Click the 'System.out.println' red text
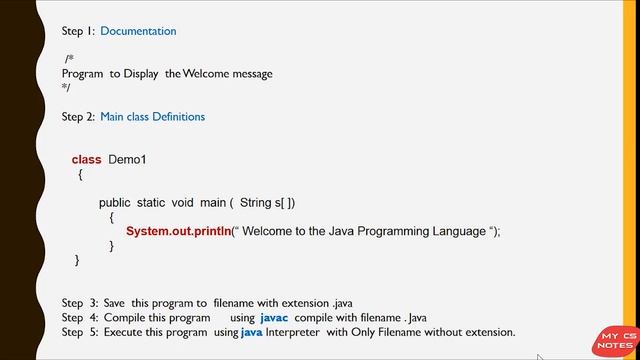This screenshot has height=360, width=640. [x=179, y=231]
